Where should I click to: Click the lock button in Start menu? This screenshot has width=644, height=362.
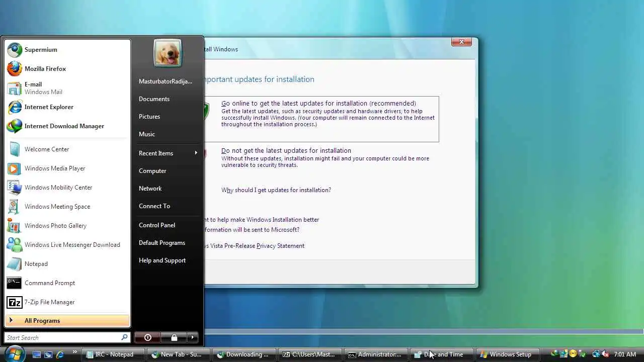pos(174,337)
